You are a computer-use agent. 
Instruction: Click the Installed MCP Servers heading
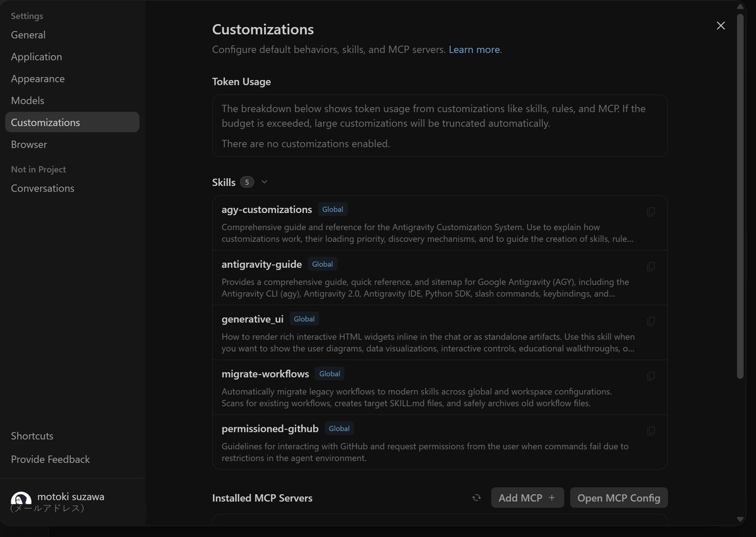tap(262, 498)
